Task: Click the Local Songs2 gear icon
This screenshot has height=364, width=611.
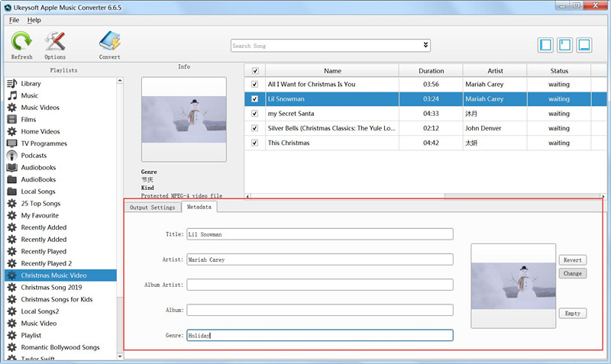Action: coord(12,311)
